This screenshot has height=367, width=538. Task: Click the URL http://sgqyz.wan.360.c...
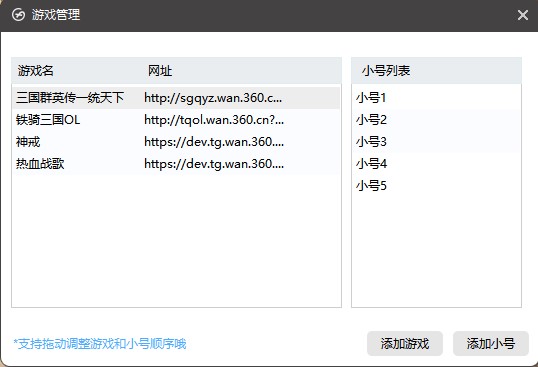(213, 98)
